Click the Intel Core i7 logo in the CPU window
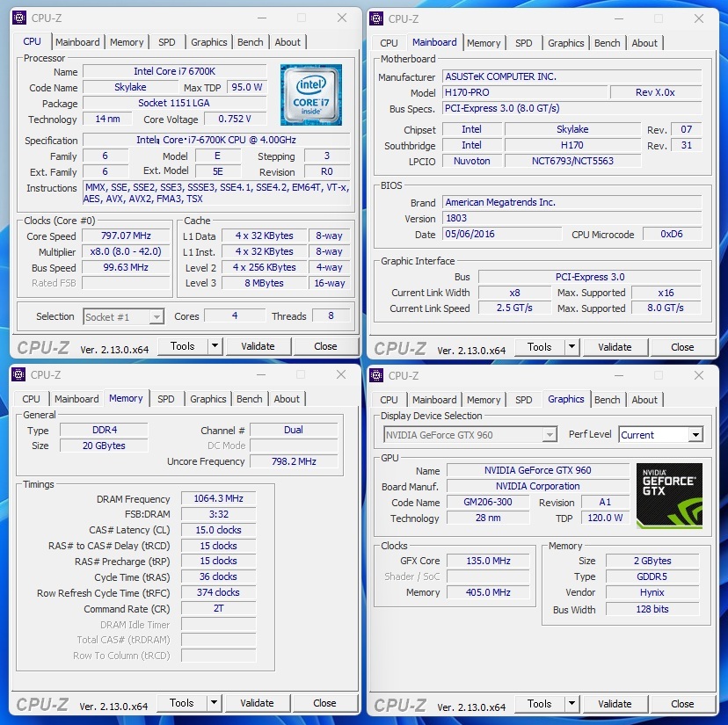This screenshot has height=725, width=728. 311,95
